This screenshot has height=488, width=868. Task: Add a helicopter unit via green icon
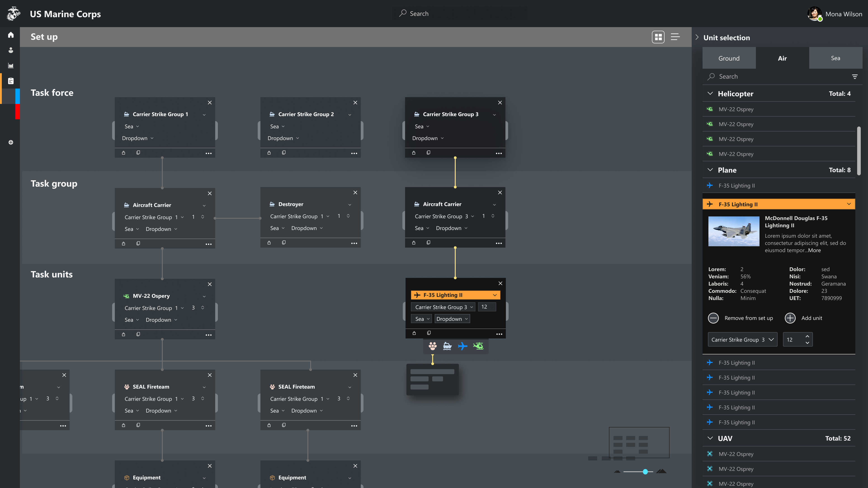pos(479,346)
